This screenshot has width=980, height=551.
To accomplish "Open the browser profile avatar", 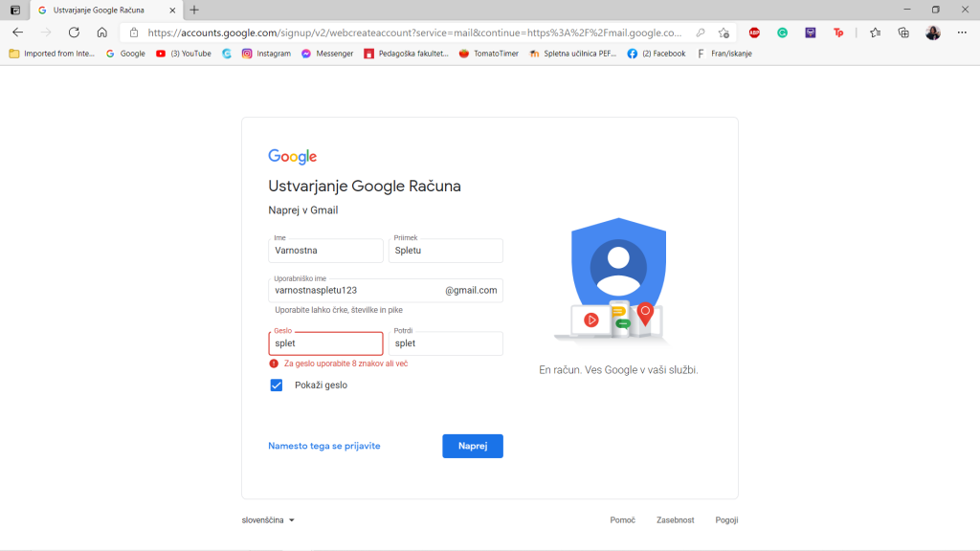I will tap(932, 33).
